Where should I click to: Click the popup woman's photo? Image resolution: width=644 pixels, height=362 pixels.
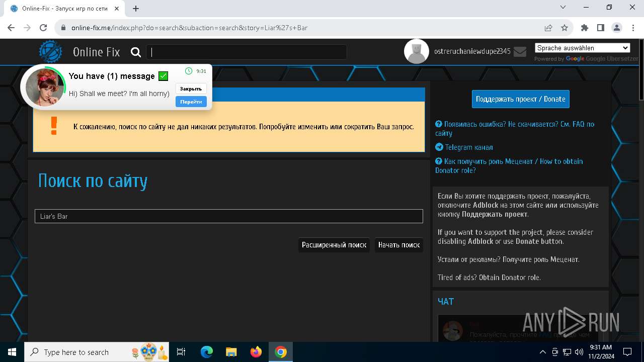[x=45, y=87]
